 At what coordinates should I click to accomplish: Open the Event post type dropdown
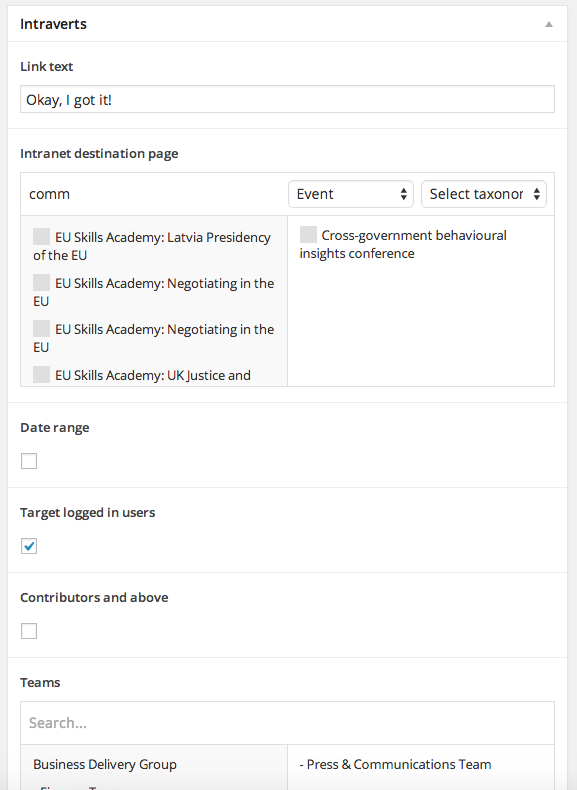pyautogui.click(x=351, y=194)
